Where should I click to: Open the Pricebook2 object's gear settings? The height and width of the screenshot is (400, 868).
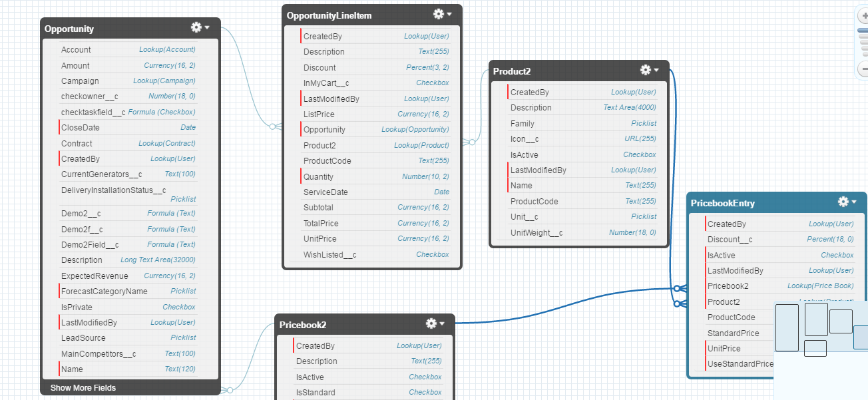coord(431,323)
